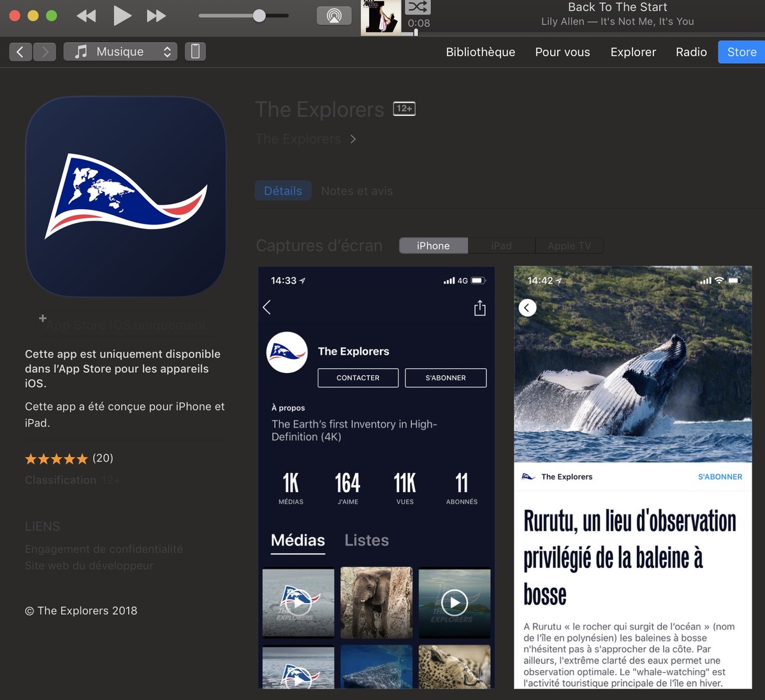Image resolution: width=765 pixels, height=700 pixels.
Task: Click The Explorers app icon
Action: (x=126, y=196)
